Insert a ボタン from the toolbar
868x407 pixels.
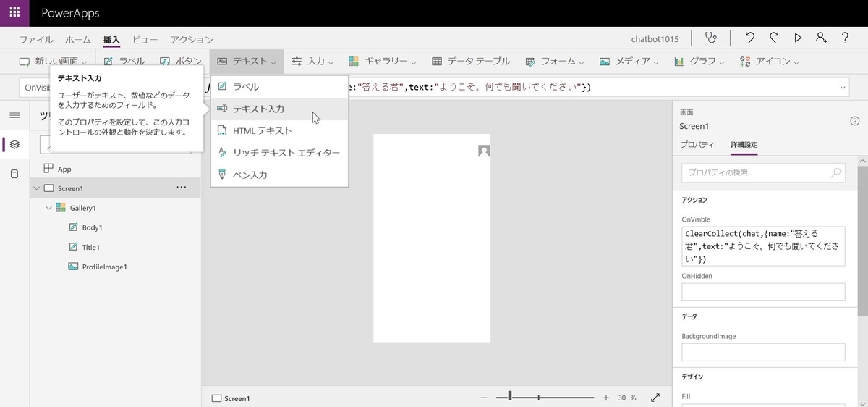pyautogui.click(x=180, y=62)
